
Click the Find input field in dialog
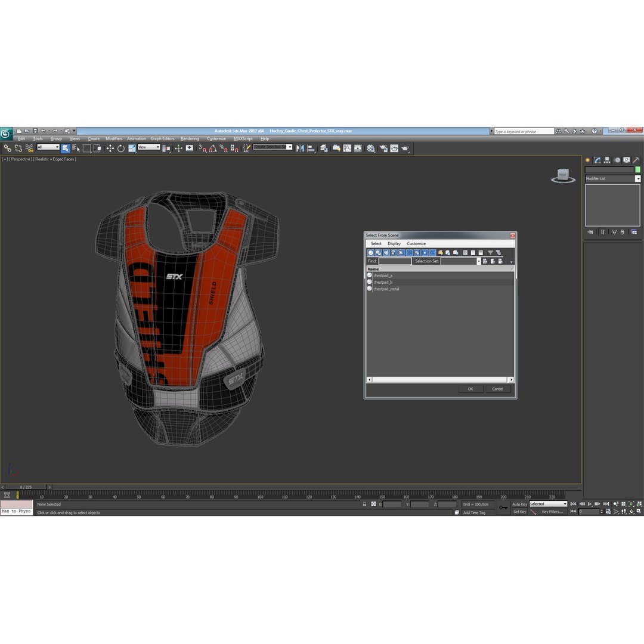[395, 261]
